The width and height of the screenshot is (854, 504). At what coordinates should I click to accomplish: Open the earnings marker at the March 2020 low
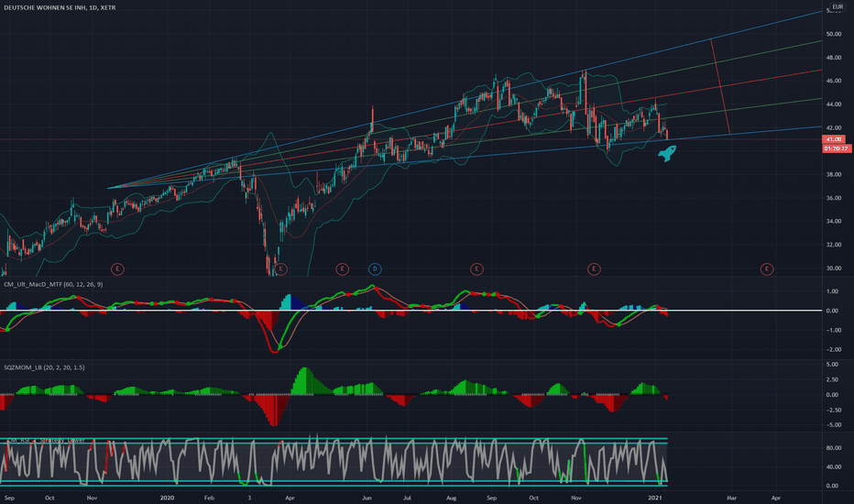click(280, 268)
